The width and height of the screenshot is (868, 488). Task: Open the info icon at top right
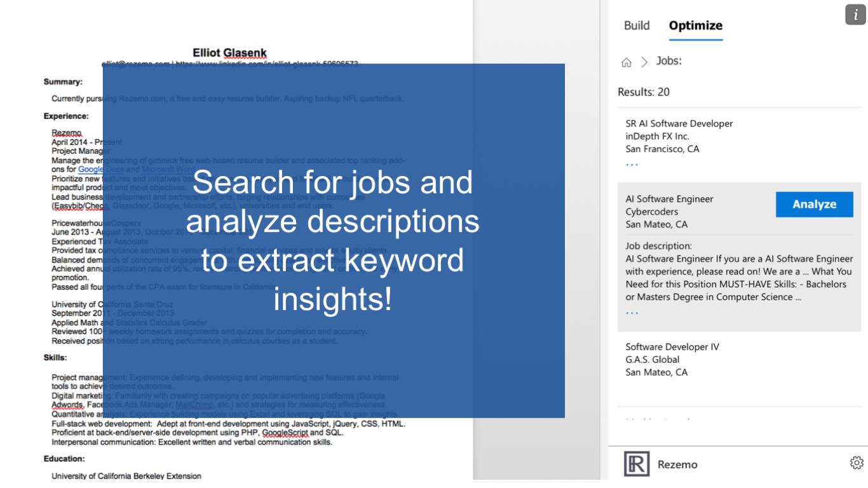point(855,15)
